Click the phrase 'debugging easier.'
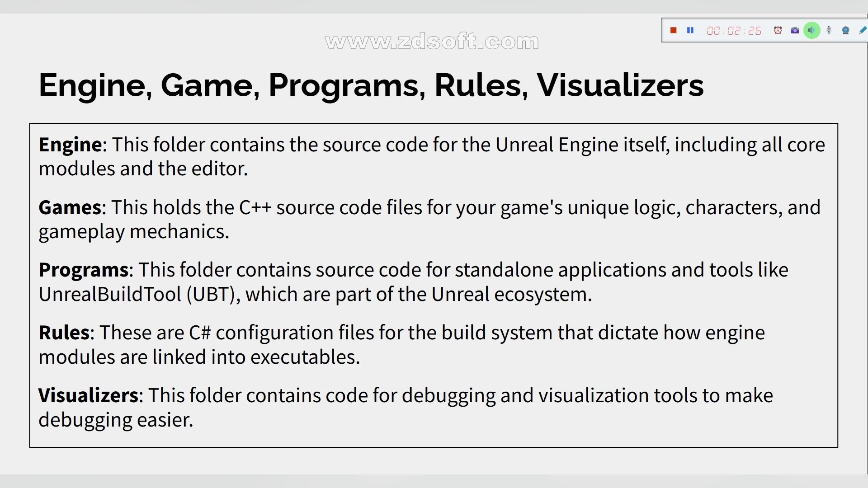Image resolution: width=868 pixels, height=488 pixels. [x=116, y=420]
